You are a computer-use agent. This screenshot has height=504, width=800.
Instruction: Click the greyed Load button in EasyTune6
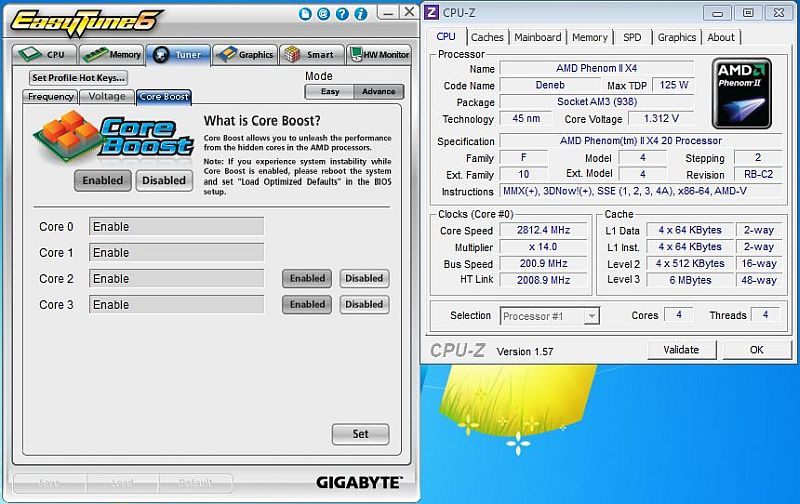point(122,483)
